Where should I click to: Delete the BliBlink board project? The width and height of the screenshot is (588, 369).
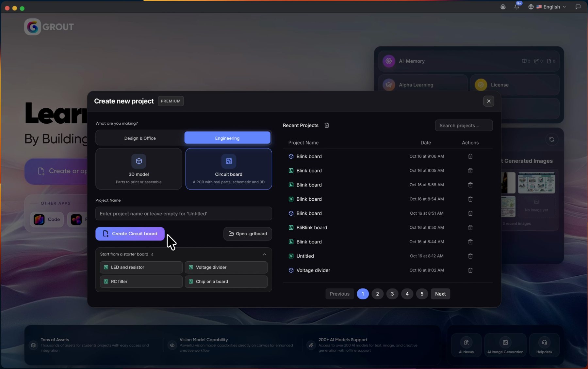click(x=470, y=227)
